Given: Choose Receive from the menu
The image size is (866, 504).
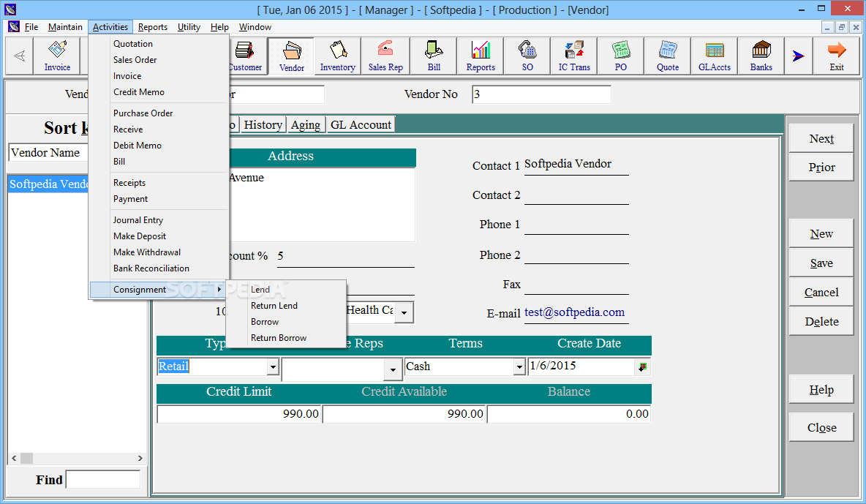Looking at the screenshot, I should [159, 129].
